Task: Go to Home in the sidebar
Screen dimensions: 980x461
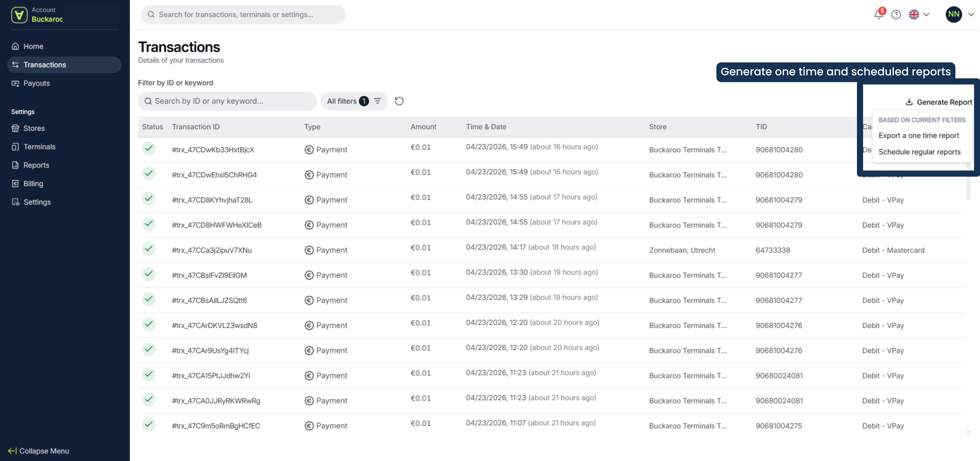Action: (x=64, y=46)
